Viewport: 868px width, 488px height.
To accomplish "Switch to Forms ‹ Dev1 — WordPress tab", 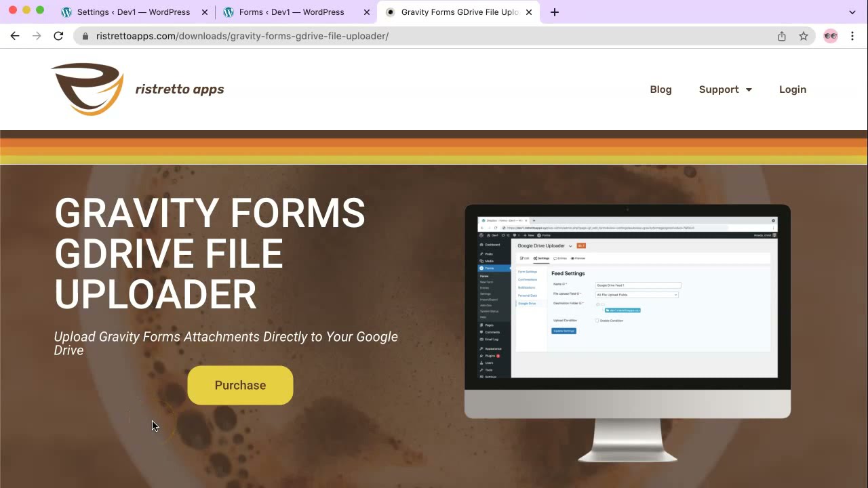I will (x=296, y=12).
